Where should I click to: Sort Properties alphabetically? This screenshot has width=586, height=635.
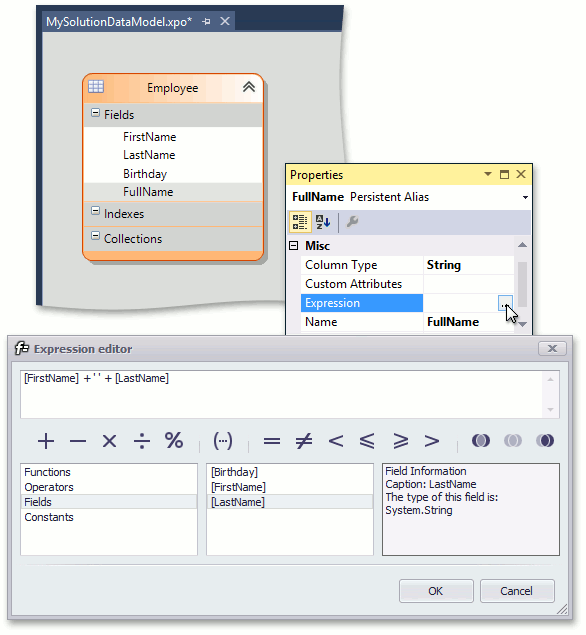pos(323,222)
